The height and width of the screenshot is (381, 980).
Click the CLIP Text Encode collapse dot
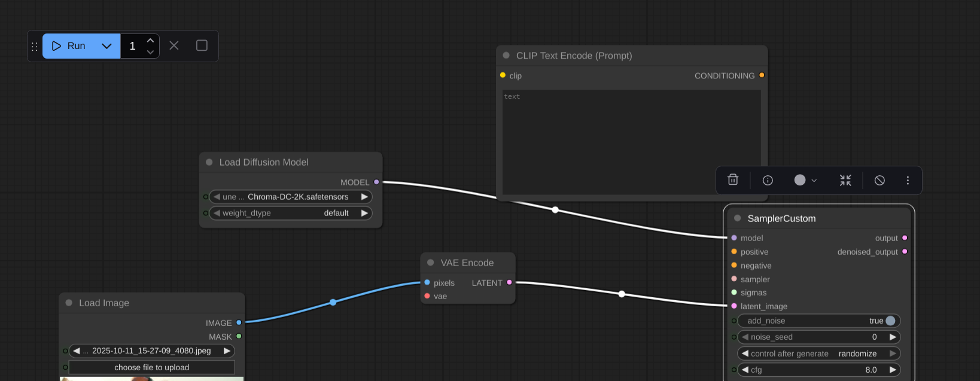tap(506, 55)
